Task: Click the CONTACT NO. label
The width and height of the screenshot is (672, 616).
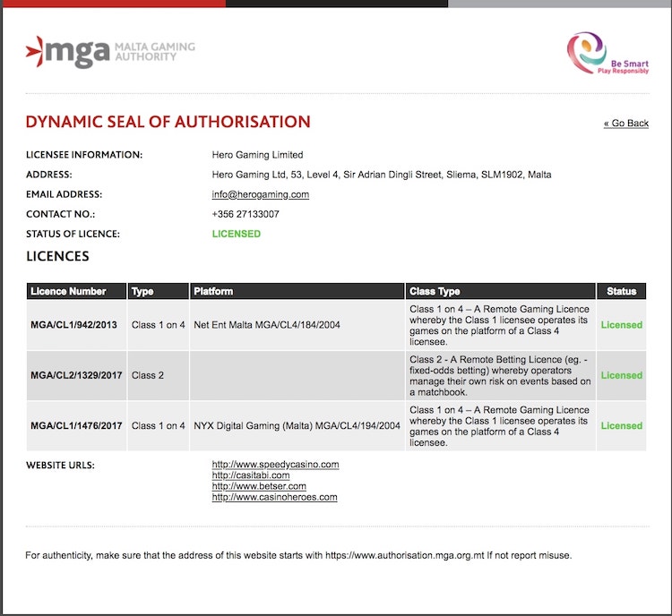Action: [60, 214]
